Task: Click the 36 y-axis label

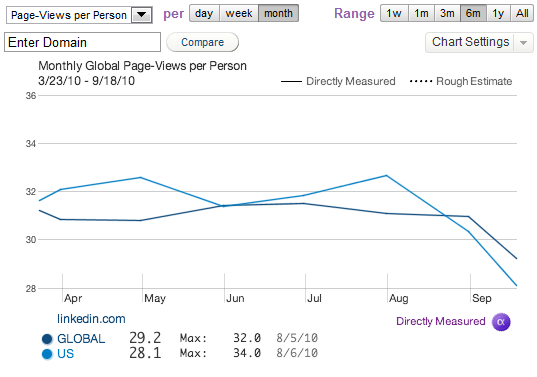Action: 31,96
